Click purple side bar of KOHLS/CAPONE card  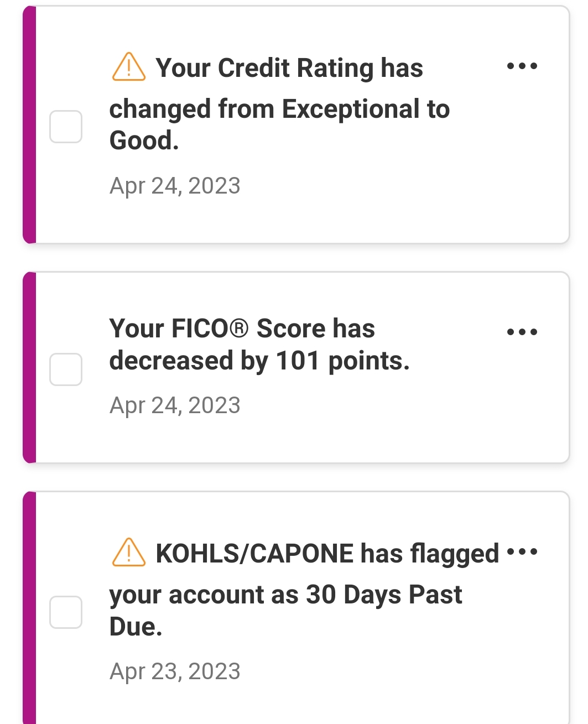pyautogui.click(x=30, y=607)
